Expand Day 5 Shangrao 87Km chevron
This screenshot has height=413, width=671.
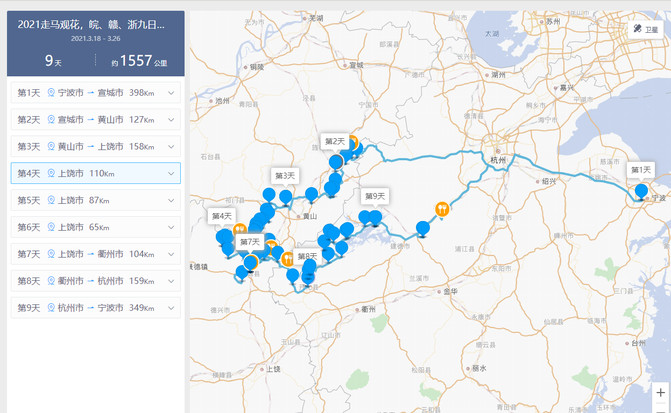click(172, 200)
